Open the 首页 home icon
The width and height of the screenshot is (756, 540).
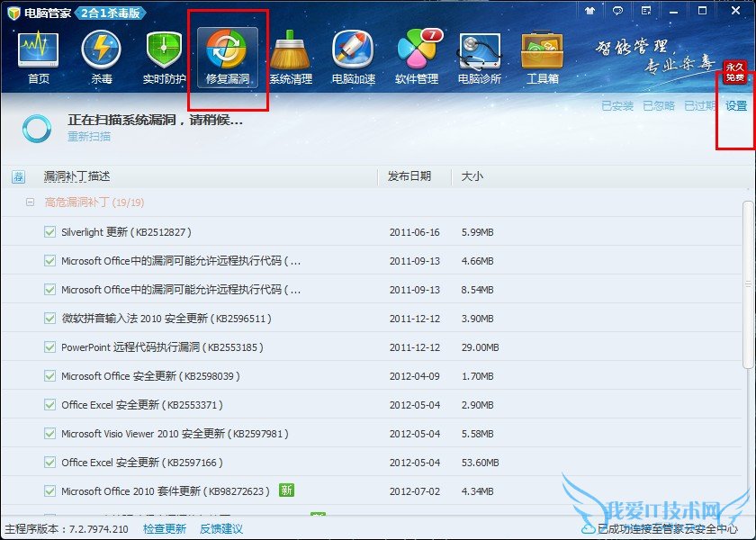[x=38, y=58]
